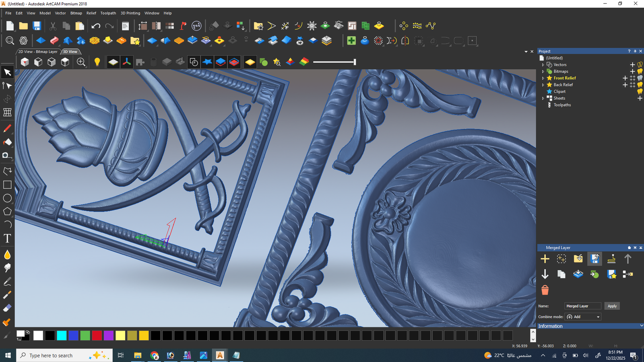Toggle the Clipart visibility bulb
644x362 pixels.
pos(640,91)
